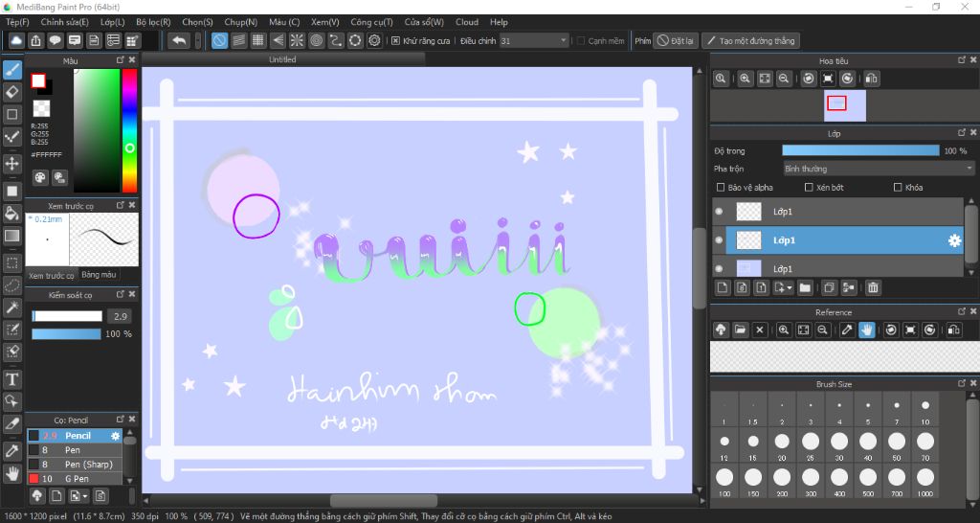Toggle the Khử răng cưa checkbox
This screenshot has height=523, width=980.
tap(395, 40)
